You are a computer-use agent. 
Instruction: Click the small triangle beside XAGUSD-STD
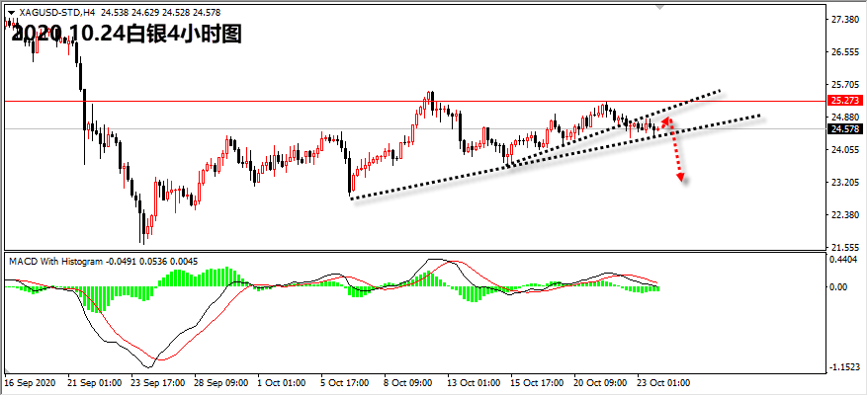11,13
